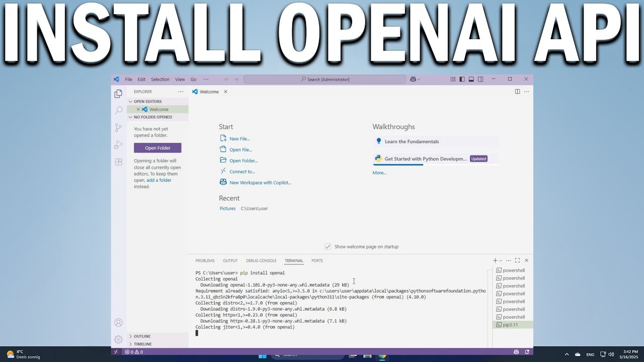Open Explorer Views and More Actions ellipsis
Image resolution: width=644 pixels, height=362 pixels.
coord(181,92)
